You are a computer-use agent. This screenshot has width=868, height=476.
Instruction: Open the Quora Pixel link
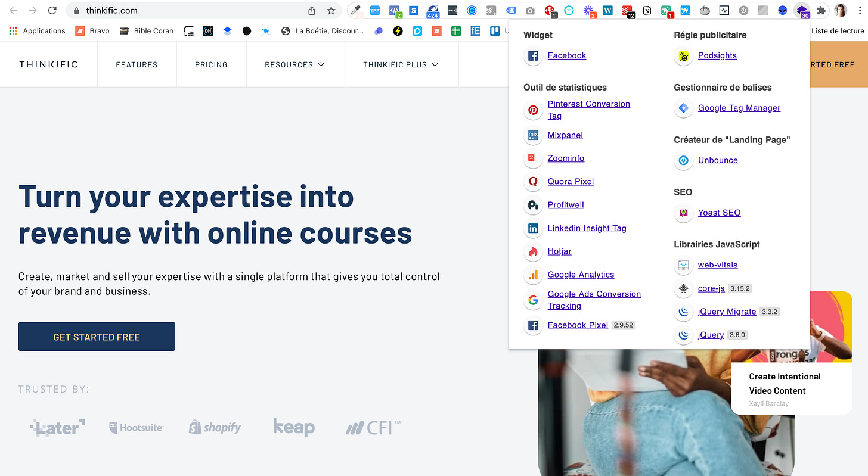click(571, 182)
